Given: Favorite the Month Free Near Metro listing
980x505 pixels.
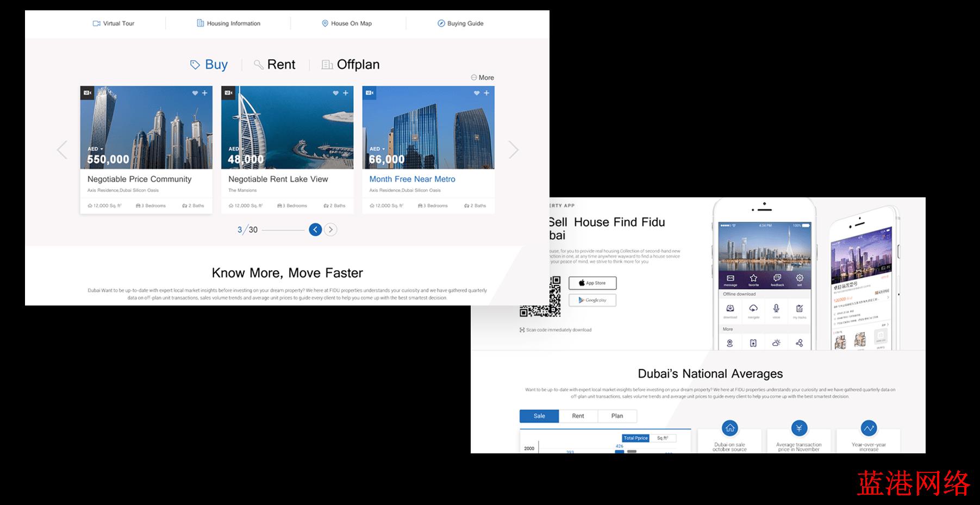Looking at the screenshot, I should click(x=477, y=93).
